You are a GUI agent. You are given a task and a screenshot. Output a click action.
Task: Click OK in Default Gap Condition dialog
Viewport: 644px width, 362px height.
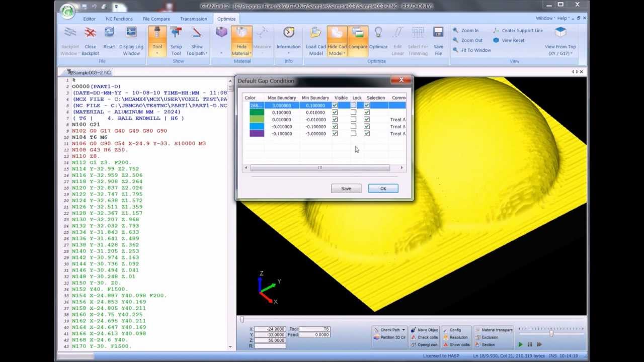383,189
